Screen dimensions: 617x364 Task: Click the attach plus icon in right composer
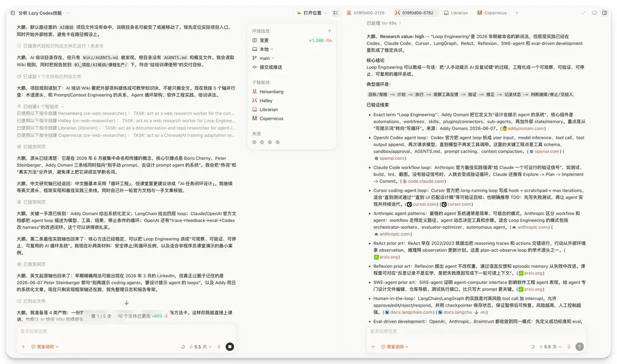pyautogui.click(x=373, y=347)
